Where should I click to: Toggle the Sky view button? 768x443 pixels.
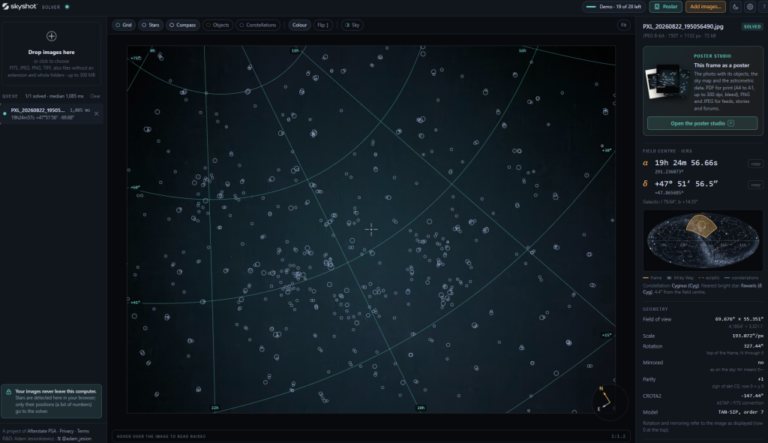[352, 25]
